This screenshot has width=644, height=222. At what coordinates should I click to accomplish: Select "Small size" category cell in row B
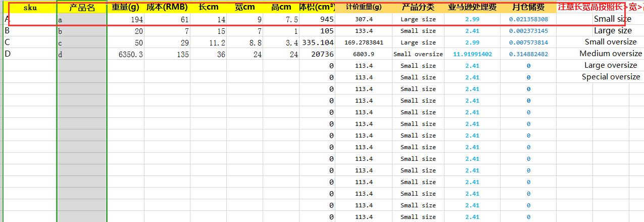point(418,31)
